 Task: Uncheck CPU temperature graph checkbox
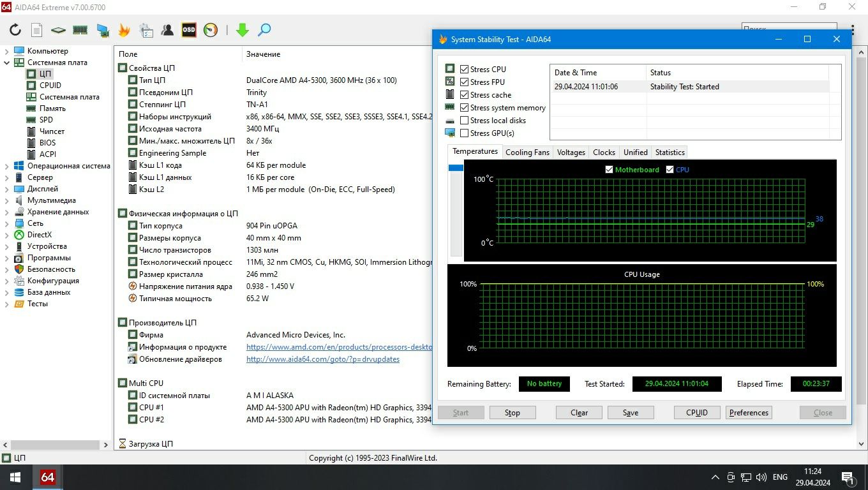[670, 170]
